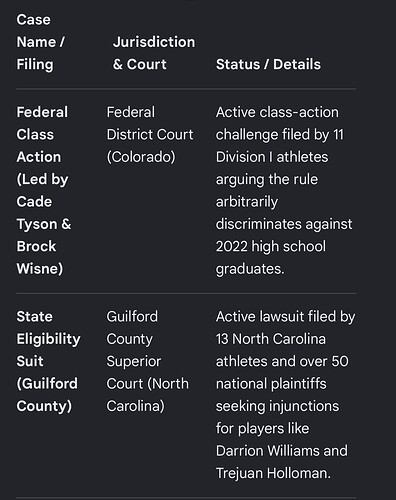Click the 'discriminates against' text line
The image size is (396, 500).
(284, 224)
